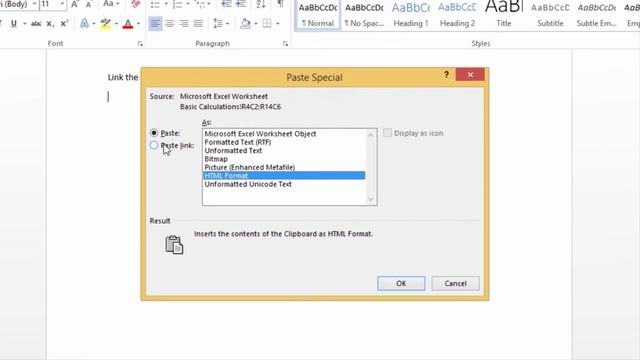This screenshot has height=360, width=640.
Task: Apply Heading 2 style
Action: [457, 15]
